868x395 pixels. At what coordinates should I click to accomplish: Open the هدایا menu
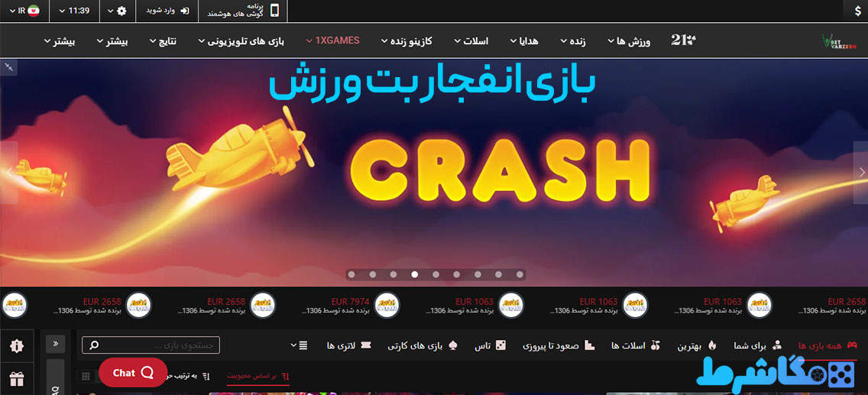click(x=526, y=41)
